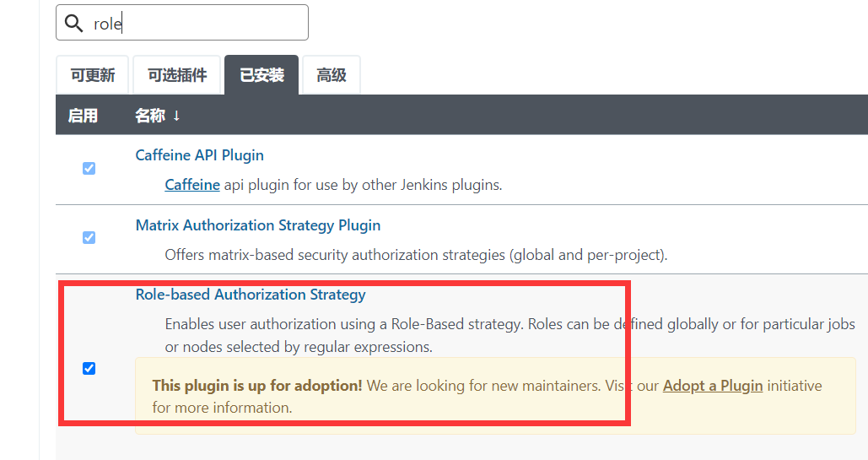Click the bold "up for adoption" notice text
868x460 pixels.
coord(257,386)
